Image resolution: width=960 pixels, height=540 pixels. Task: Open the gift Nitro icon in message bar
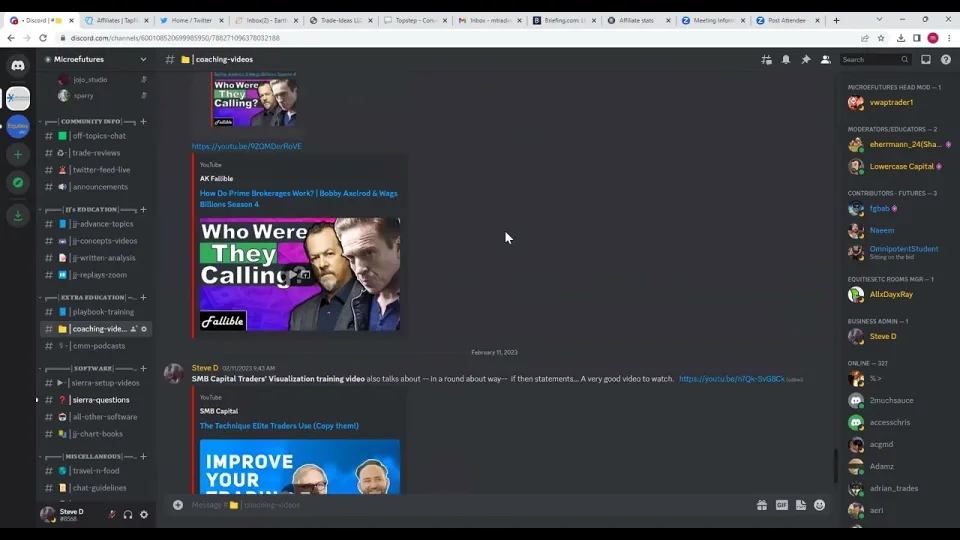pyautogui.click(x=762, y=505)
